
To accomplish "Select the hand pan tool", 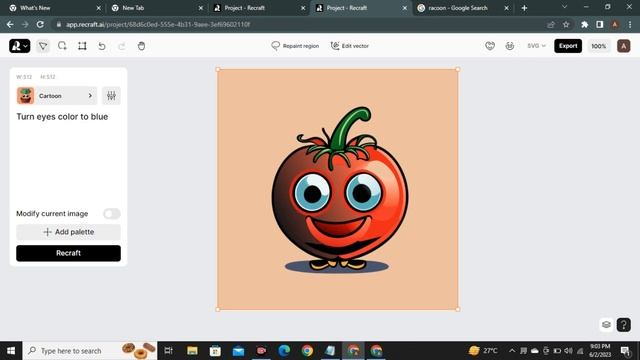I will point(141,46).
